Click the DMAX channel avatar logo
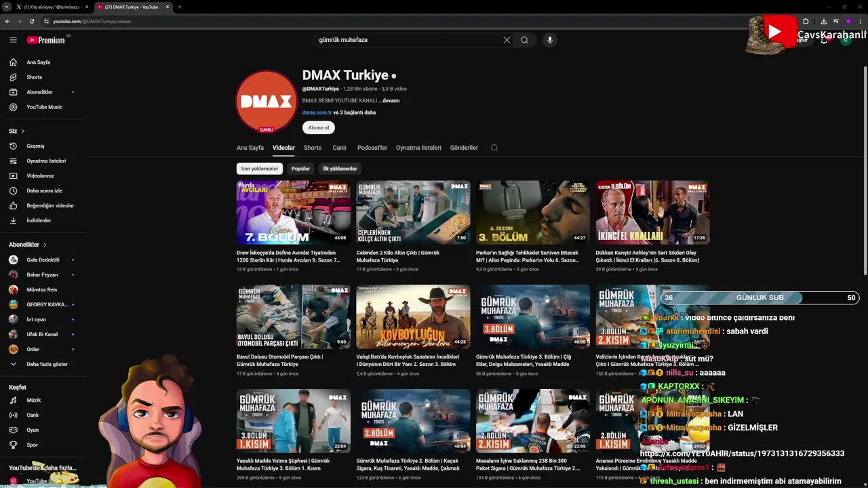Image resolution: width=868 pixels, height=488 pixels. tap(267, 102)
